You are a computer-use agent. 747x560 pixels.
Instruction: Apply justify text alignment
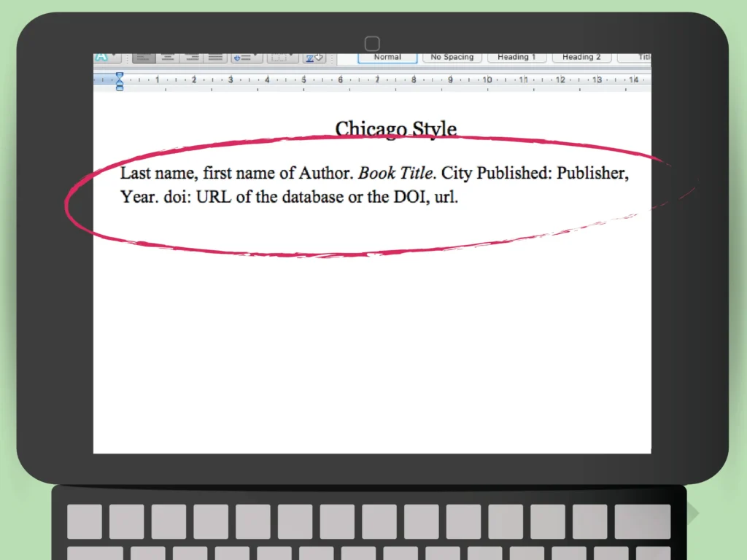(x=215, y=57)
